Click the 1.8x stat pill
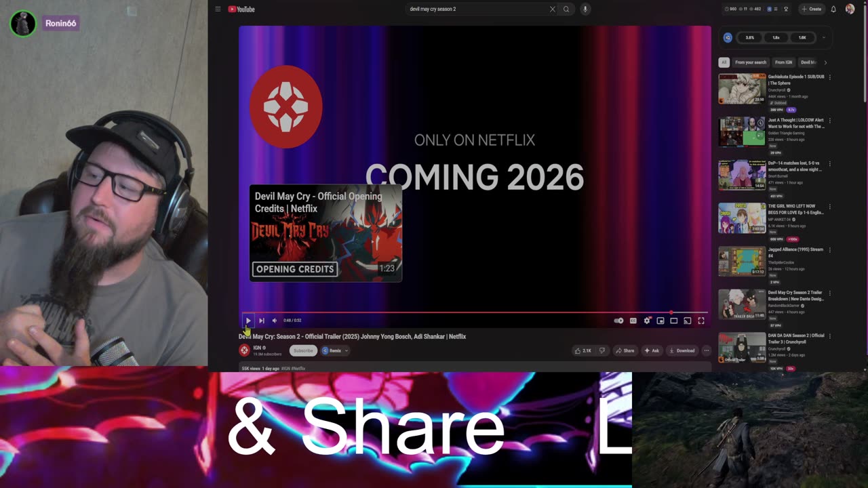The height and width of the screenshot is (488, 868). click(x=776, y=37)
